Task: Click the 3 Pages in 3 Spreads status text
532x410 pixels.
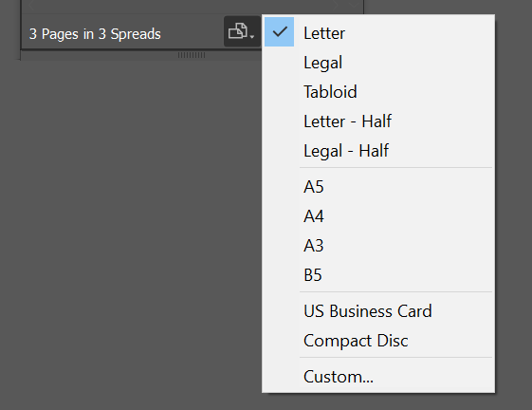Action: [x=95, y=34]
